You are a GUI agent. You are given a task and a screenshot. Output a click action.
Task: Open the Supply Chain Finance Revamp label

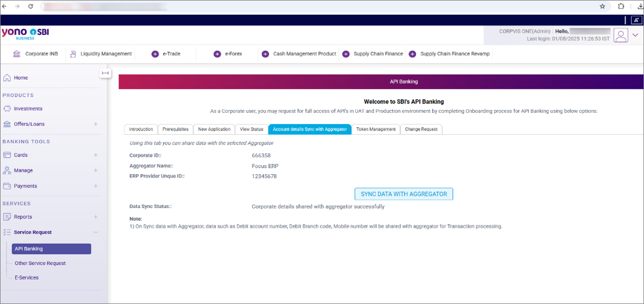coord(455,54)
